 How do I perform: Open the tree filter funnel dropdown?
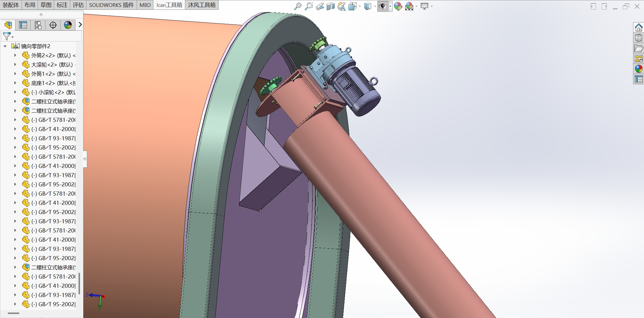pyautogui.click(x=8, y=36)
